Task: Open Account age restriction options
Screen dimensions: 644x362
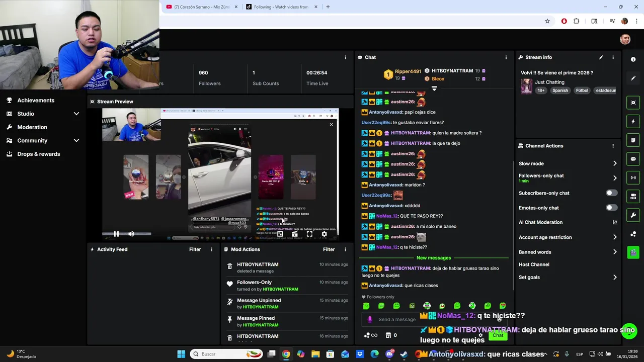Action: point(568,237)
